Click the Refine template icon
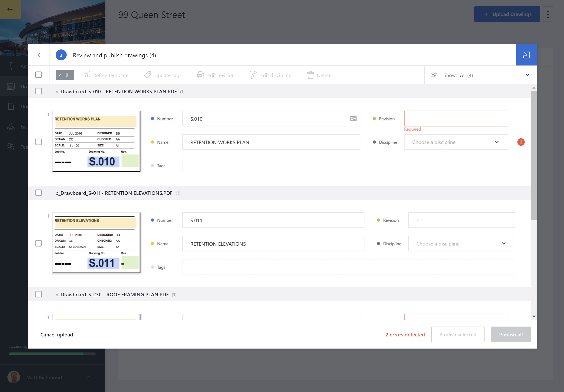564x392 pixels. click(87, 75)
